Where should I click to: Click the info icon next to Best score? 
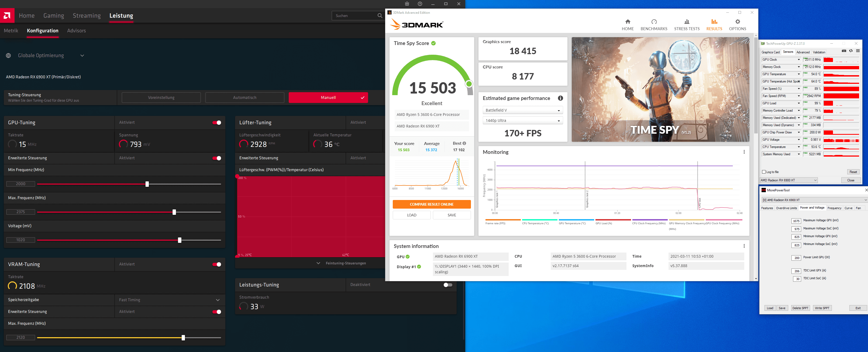464,143
